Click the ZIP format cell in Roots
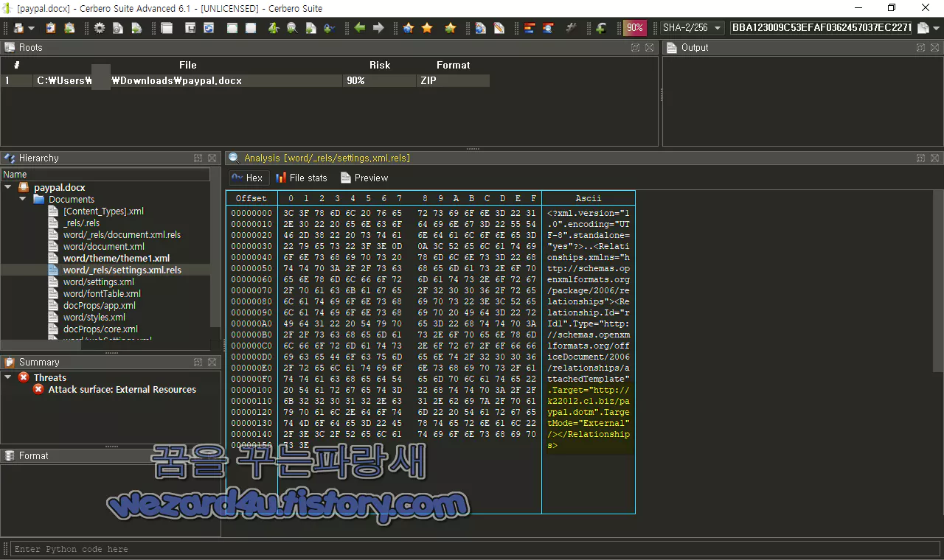 tap(453, 80)
